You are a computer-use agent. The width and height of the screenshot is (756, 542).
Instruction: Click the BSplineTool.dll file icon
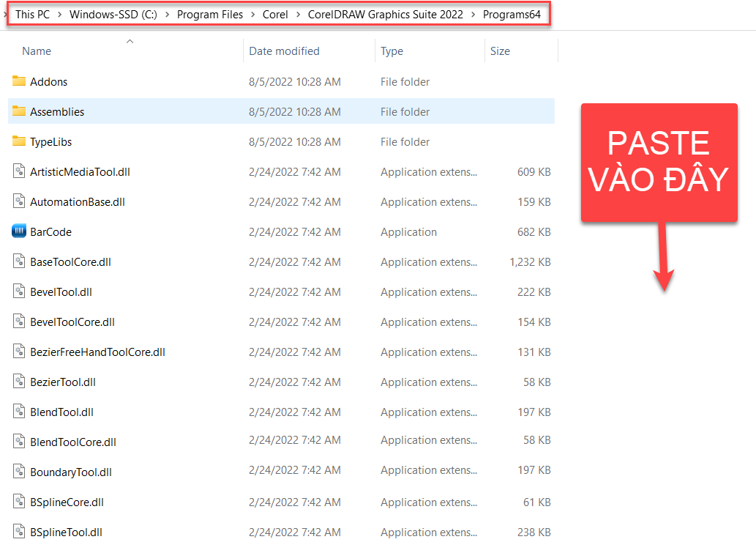coord(19,532)
